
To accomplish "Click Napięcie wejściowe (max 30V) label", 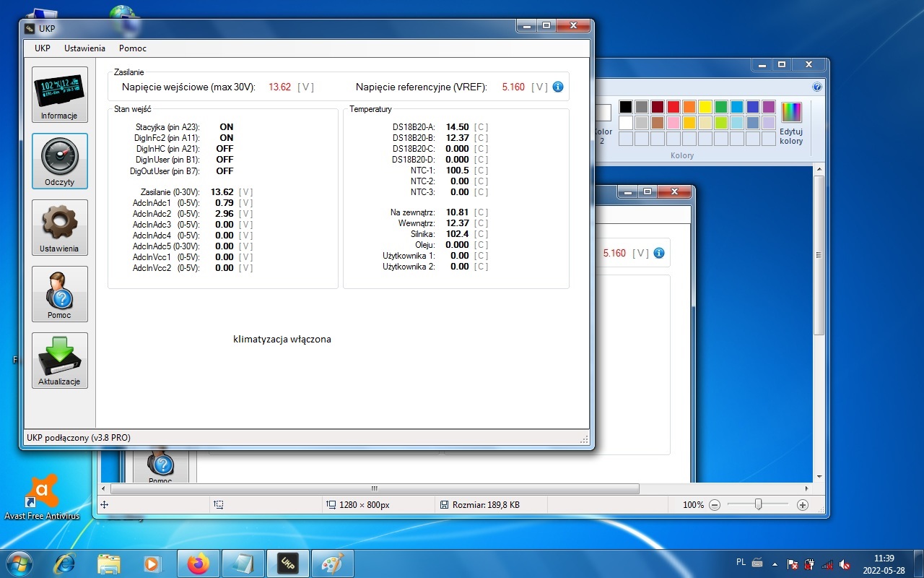I will click(189, 87).
